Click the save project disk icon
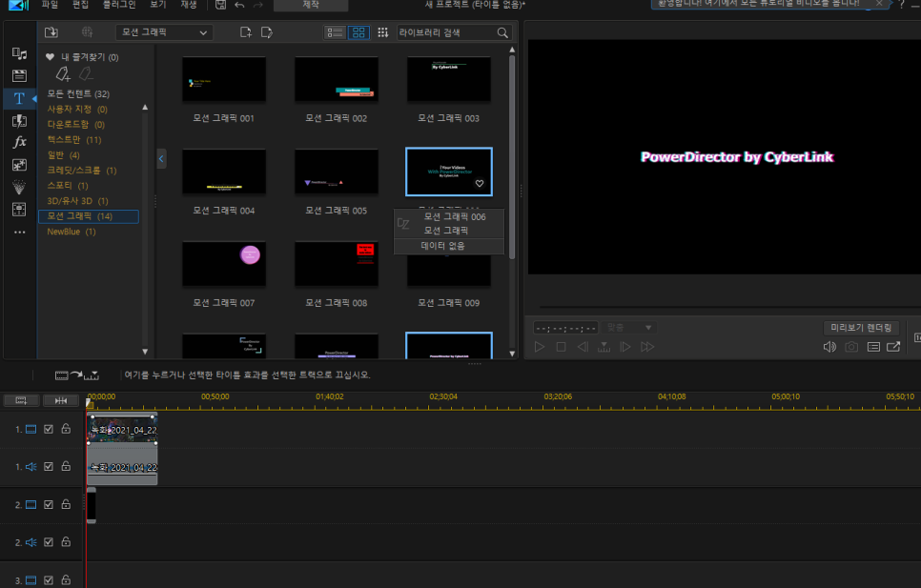 (220, 5)
